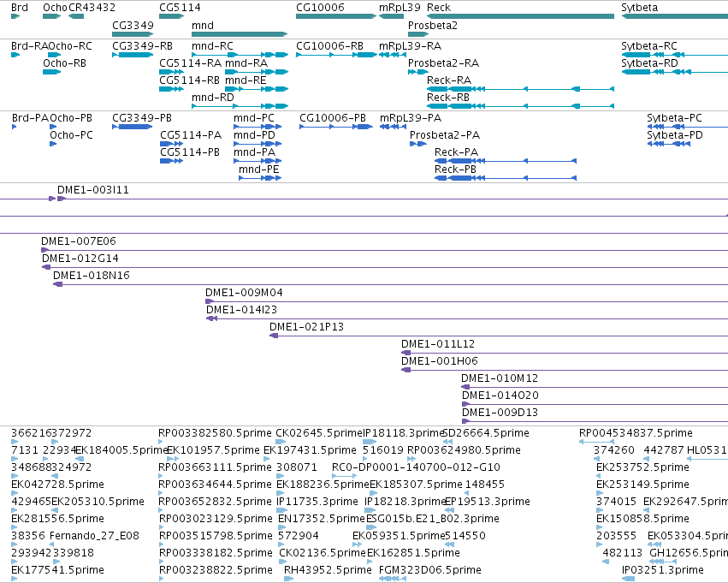Click the mRpL39-PA protein label
Viewport: 728px width, 583px height.
pyautogui.click(x=411, y=118)
